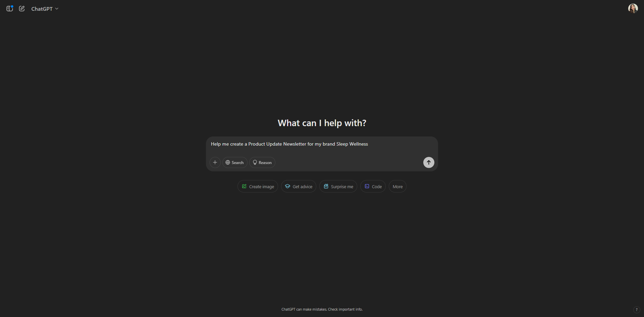Start a new chat with pencil icon
644x317 pixels.
22,9
